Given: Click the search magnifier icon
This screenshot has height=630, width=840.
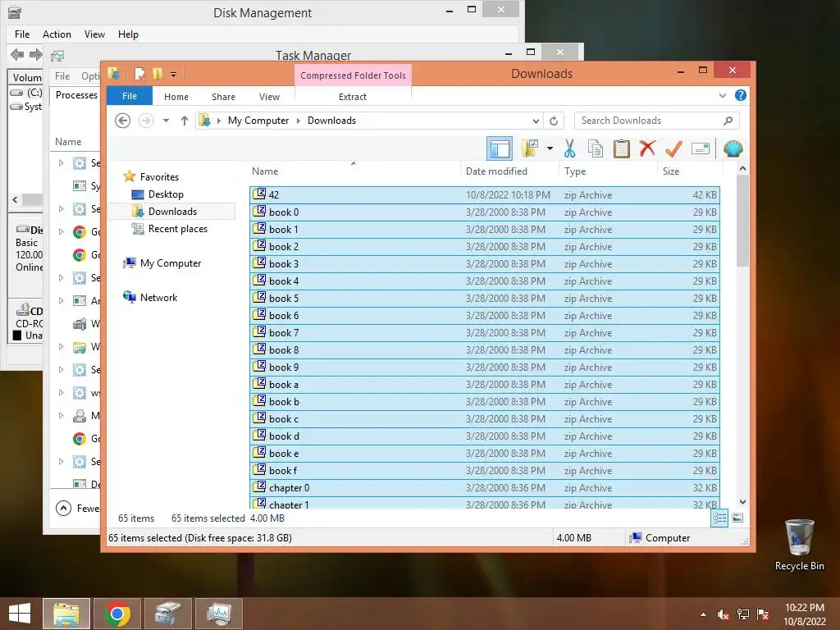Looking at the screenshot, I should [728, 121].
